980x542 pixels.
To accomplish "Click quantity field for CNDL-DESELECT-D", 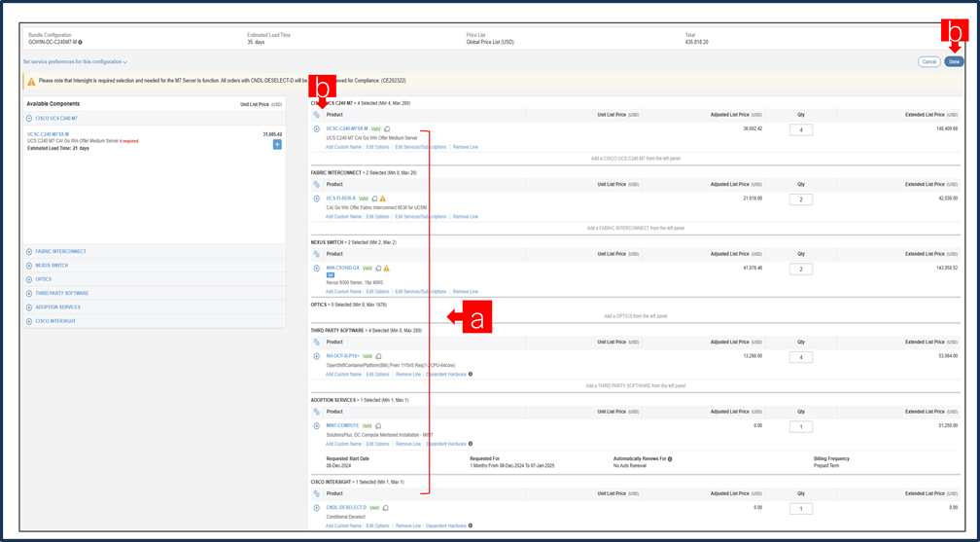I will (x=801, y=509).
